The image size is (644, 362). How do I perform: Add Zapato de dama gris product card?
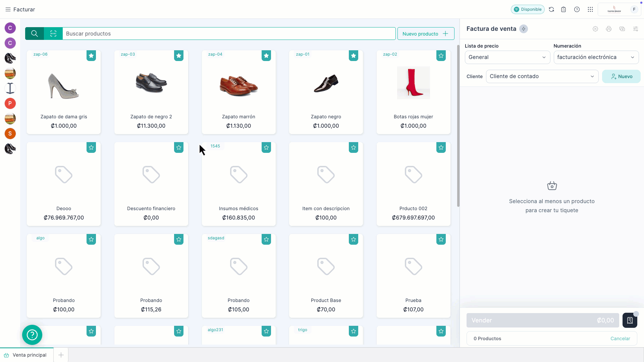tap(64, 92)
